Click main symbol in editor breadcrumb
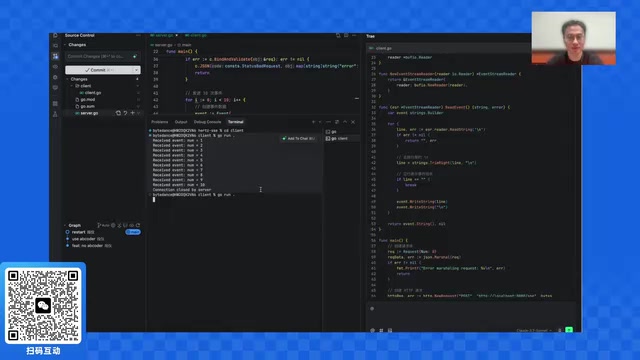640x360 pixels. [184, 45]
